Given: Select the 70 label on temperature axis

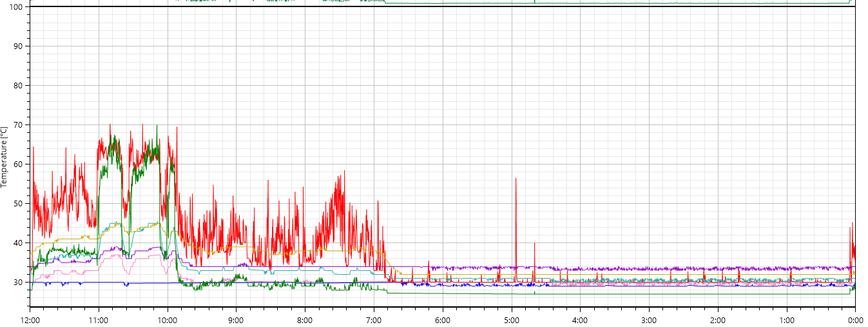Looking at the screenshot, I should tap(19, 124).
